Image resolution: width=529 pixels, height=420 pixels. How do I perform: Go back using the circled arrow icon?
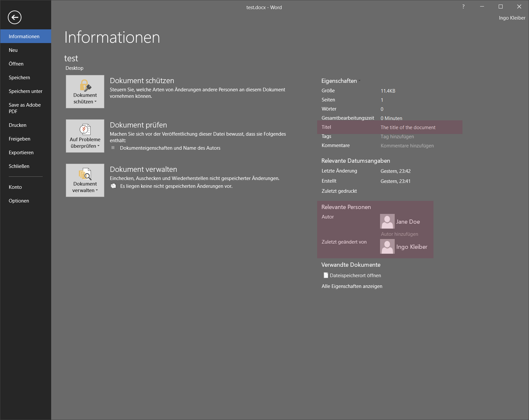(x=15, y=17)
